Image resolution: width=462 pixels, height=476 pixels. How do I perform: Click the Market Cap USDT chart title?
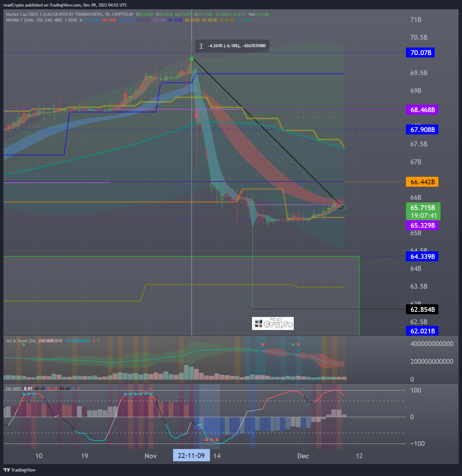tap(70, 14)
